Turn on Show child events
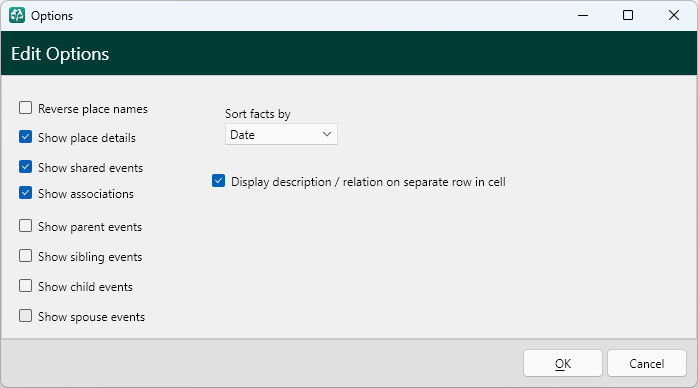The image size is (698, 388). 25,286
